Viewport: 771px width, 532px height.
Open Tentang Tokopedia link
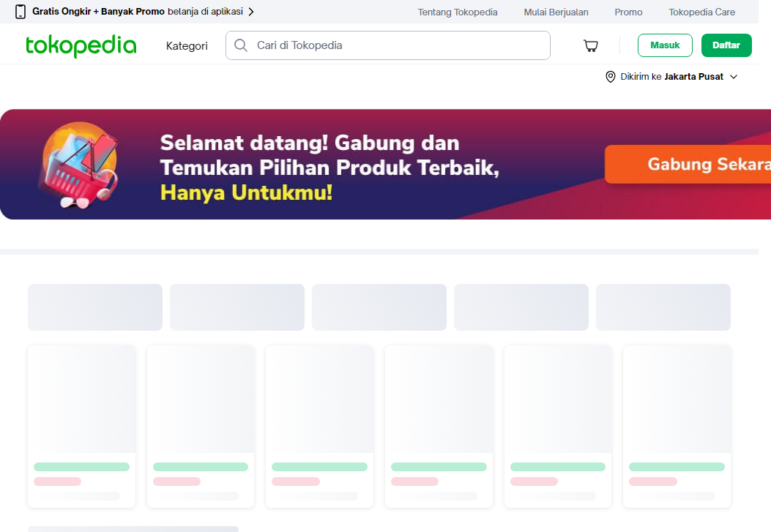pos(458,12)
